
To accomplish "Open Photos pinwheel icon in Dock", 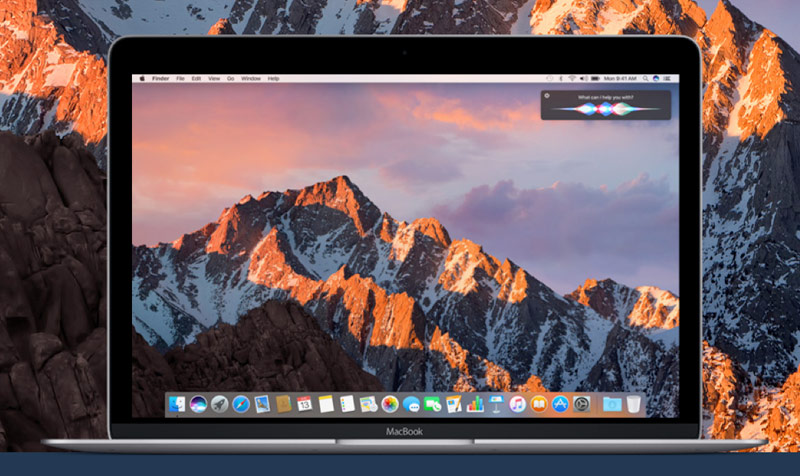I will click(390, 405).
